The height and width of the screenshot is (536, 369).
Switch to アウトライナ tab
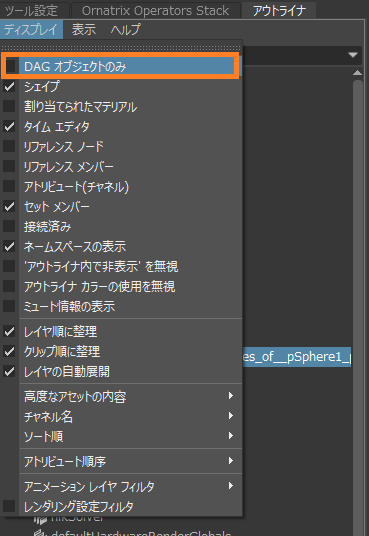279,11
